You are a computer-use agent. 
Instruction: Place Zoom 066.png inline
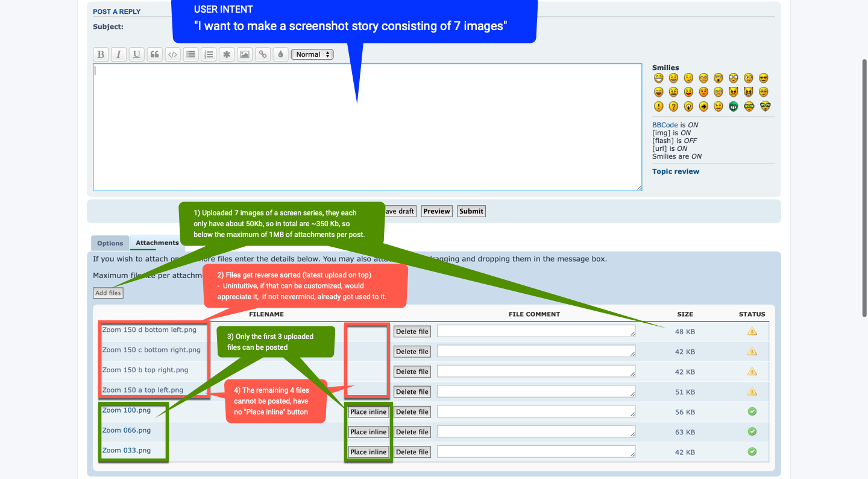[x=368, y=432]
